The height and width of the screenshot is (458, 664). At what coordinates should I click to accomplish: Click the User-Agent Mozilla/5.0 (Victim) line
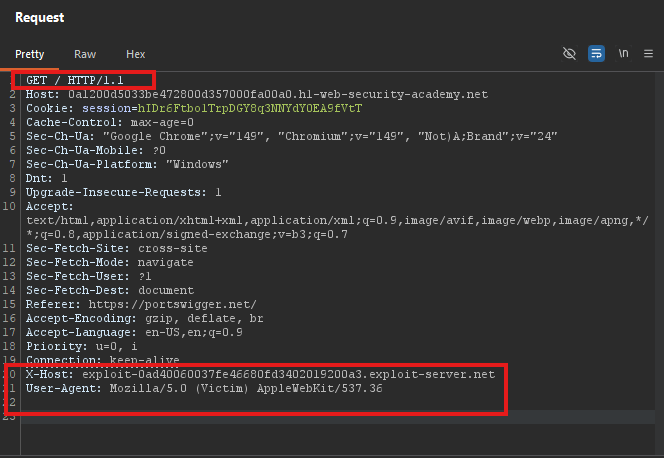(x=204, y=388)
